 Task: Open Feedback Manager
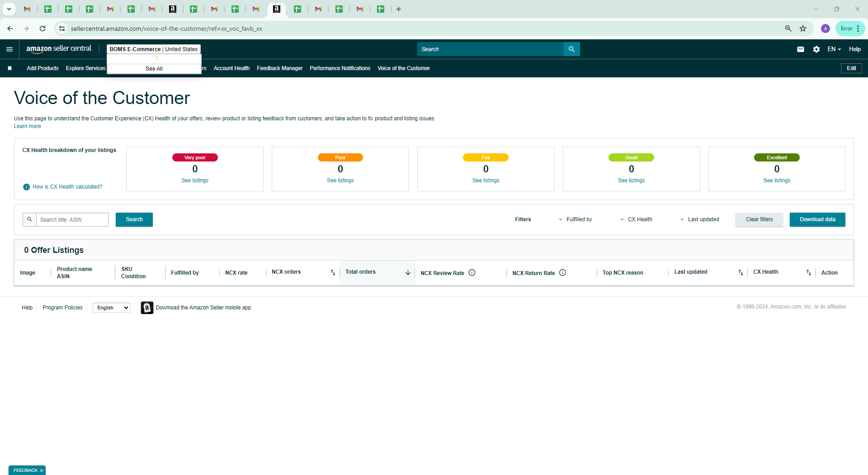tap(279, 68)
